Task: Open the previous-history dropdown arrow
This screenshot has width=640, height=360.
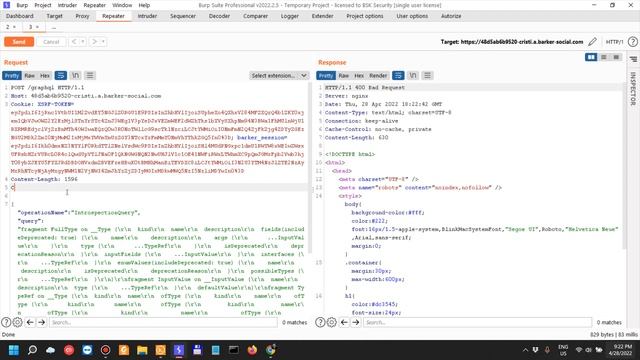Action: click(x=82, y=42)
